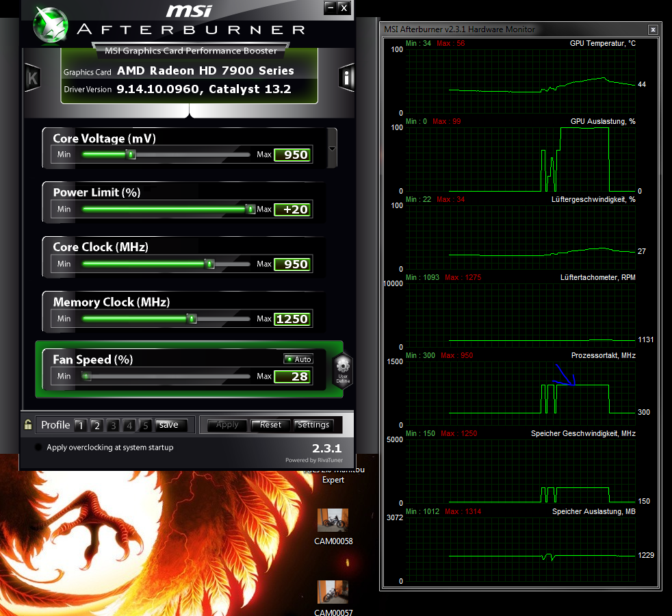
Task: Close the Afterburner main window
Action: click(x=344, y=8)
